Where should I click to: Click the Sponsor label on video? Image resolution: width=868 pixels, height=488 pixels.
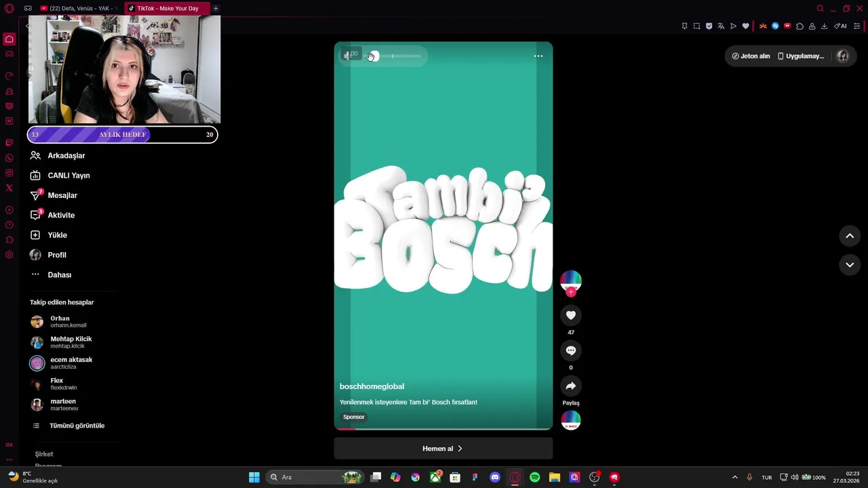click(x=353, y=417)
